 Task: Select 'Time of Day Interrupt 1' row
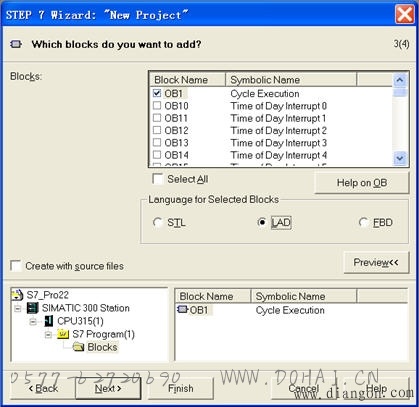coord(278,118)
